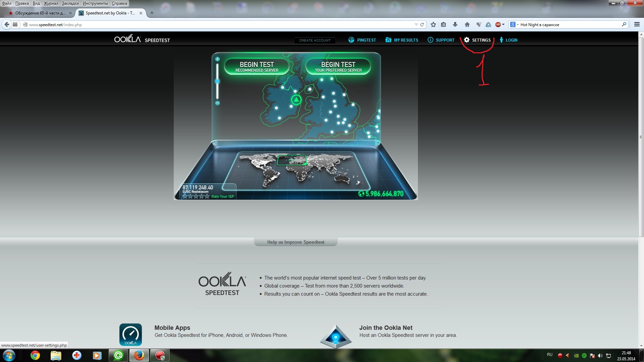Image resolution: width=644 pixels, height=362 pixels.
Task: Open the bookmarks list icon
Action: point(443,24)
